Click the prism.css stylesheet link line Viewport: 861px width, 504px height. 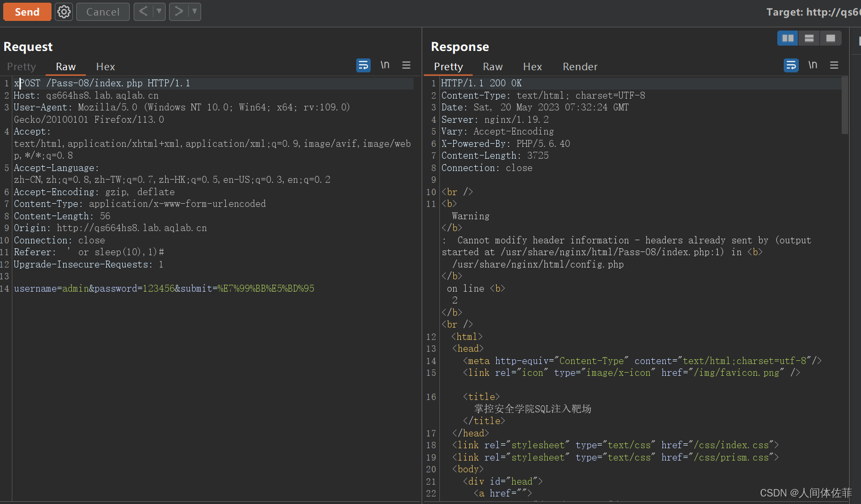point(615,457)
